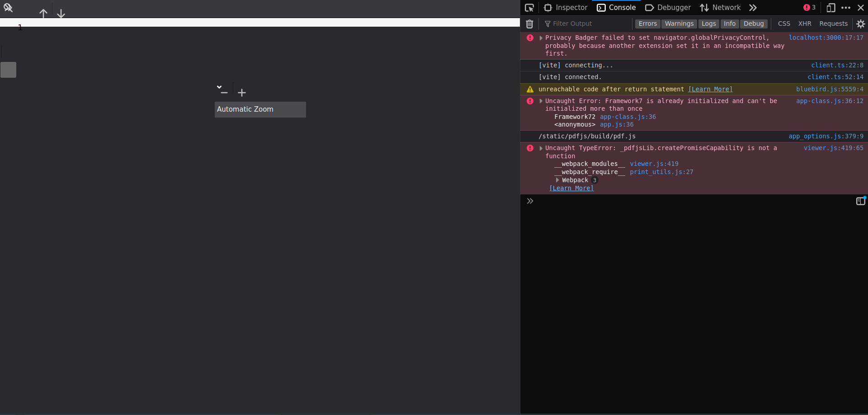Expand the Framework7 error stack trace

pos(541,101)
